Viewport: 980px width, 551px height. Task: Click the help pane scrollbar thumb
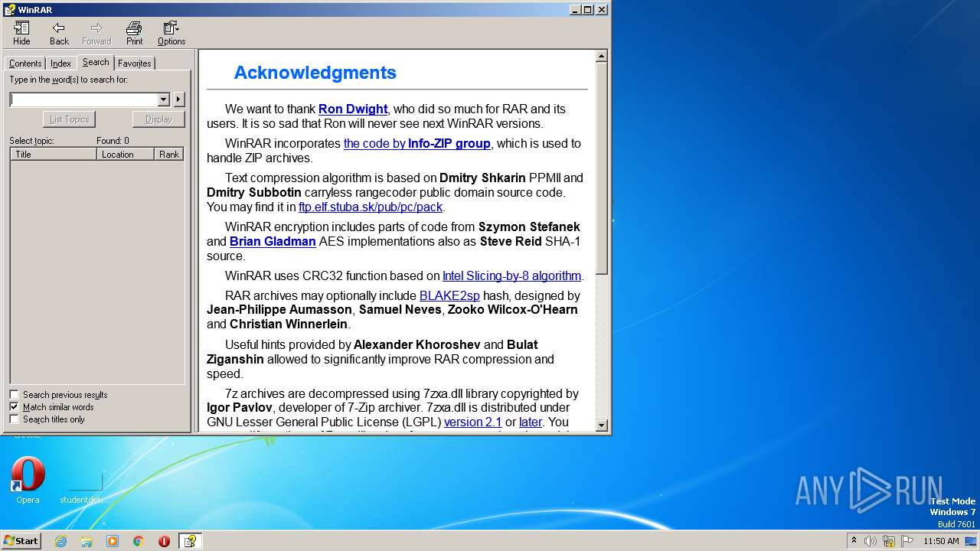pyautogui.click(x=601, y=168)
